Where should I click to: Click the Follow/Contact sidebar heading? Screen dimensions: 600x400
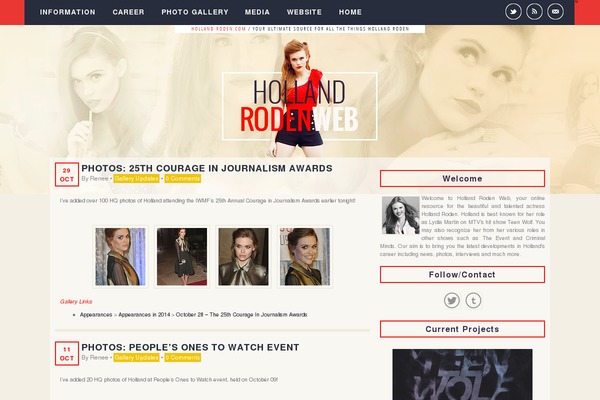pyautogui.click(x=462, y=275)
